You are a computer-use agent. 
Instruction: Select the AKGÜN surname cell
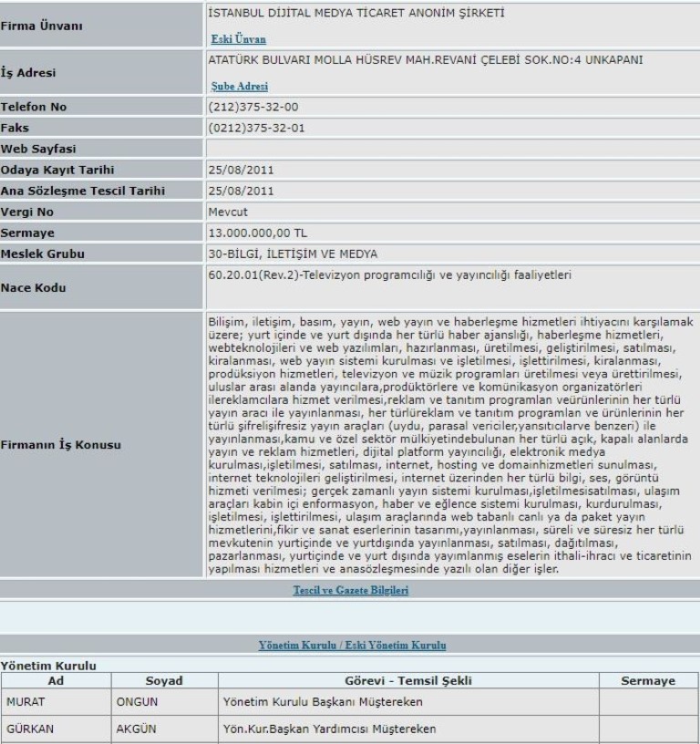pos(138,729)
